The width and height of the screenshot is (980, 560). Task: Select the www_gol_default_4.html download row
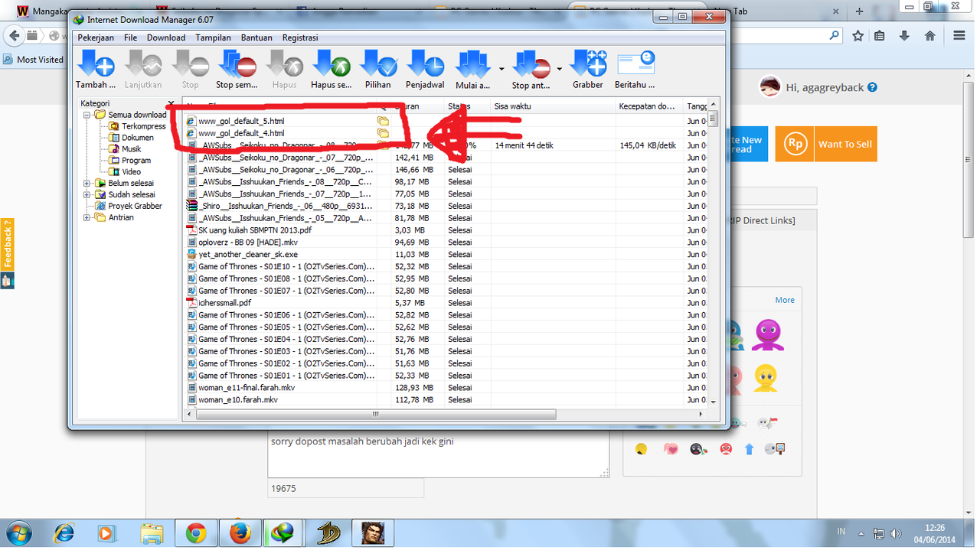coord(446,133)
